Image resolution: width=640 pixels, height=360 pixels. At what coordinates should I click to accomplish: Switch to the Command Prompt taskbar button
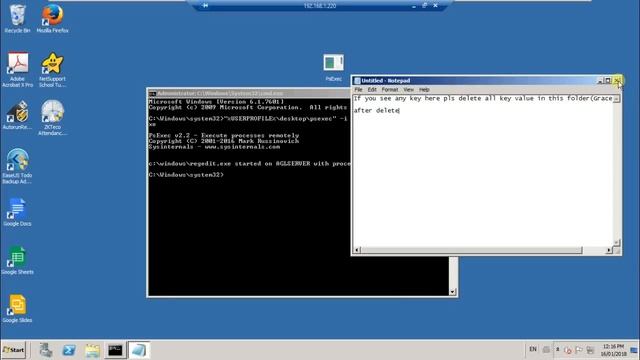click(x=116, y=350)
